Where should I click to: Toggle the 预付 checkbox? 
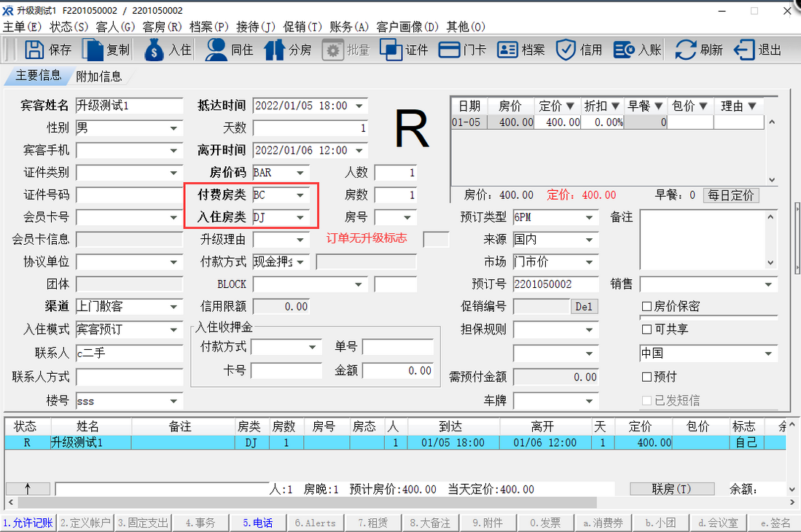646,377
